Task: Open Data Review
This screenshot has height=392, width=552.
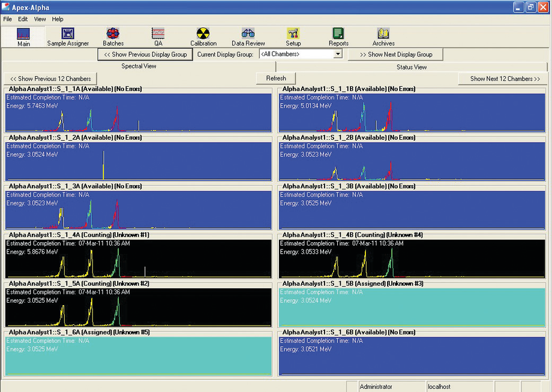Action: 248,36
